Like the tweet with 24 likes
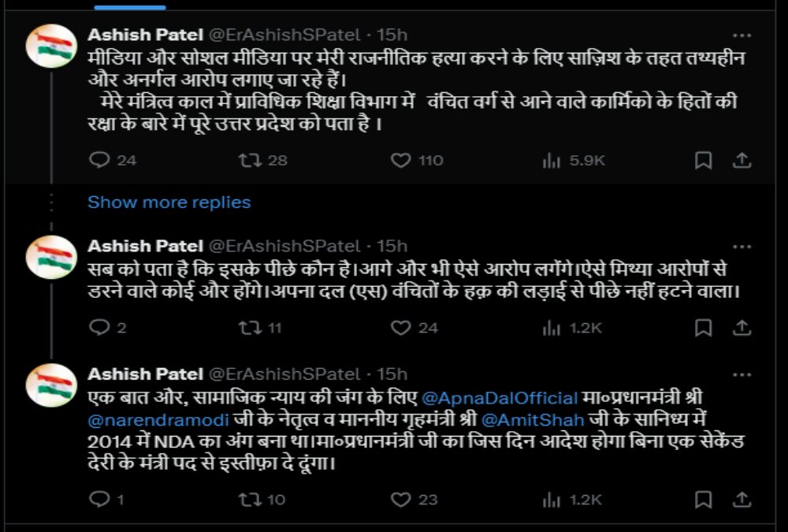 [401, 327]
